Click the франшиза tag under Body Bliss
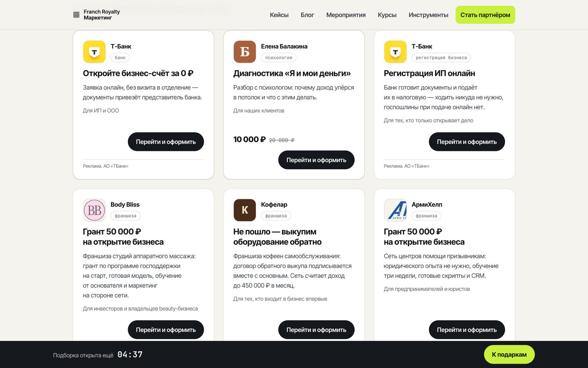This screenshot has height=368, width=588. pyautogui.click(x=125, y=216)
